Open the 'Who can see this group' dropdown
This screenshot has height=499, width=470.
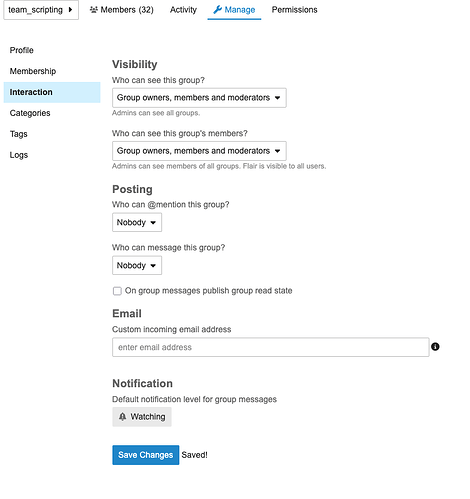199,98
